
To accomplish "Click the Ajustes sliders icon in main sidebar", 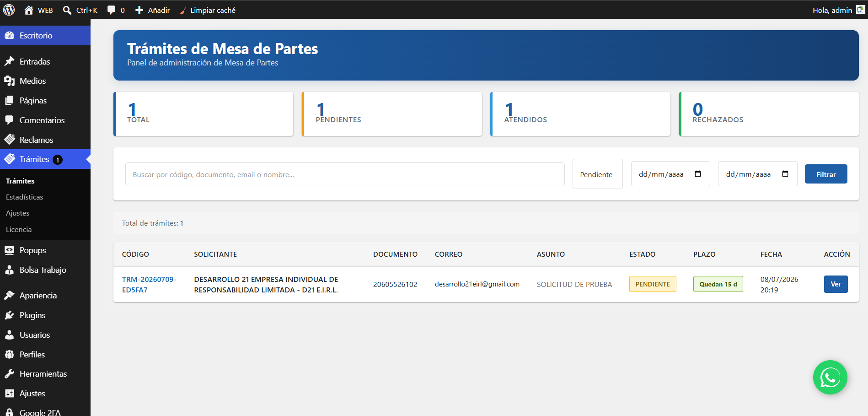I will [10, 394].
